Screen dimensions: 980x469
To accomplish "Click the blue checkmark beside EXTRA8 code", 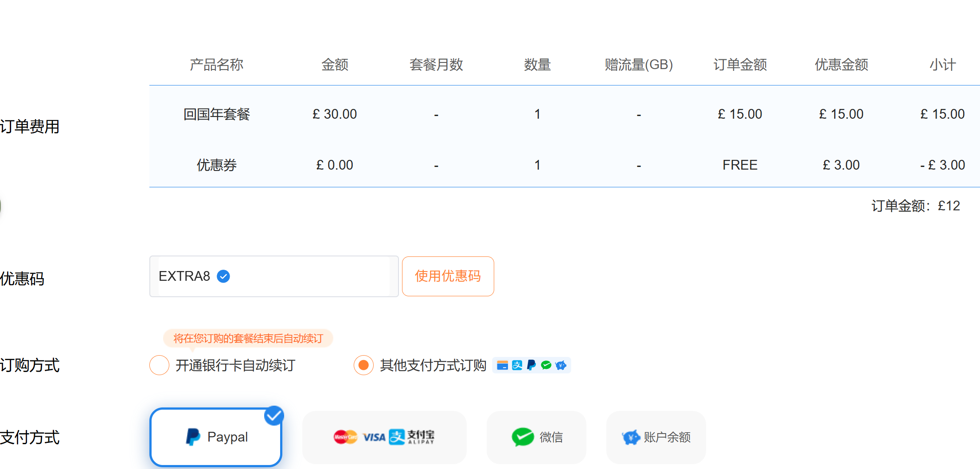I will click(223, 276).
